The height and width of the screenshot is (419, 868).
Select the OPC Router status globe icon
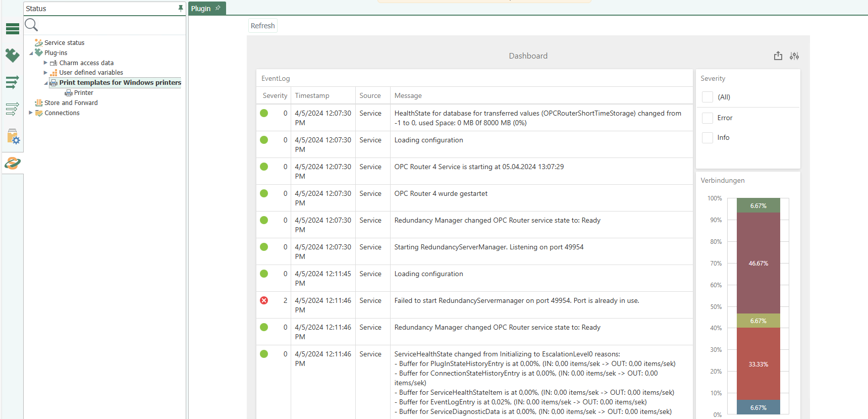click(x=13, y=163)
